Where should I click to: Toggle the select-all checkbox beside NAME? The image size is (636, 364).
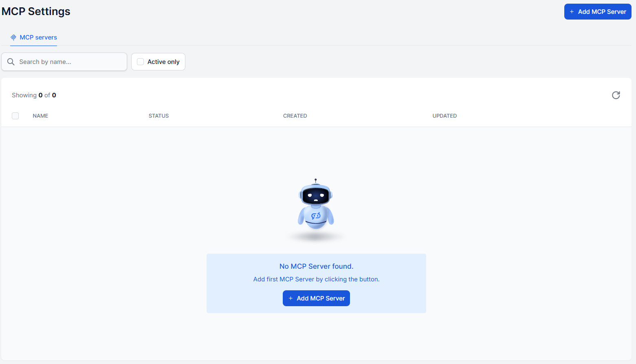15,116
